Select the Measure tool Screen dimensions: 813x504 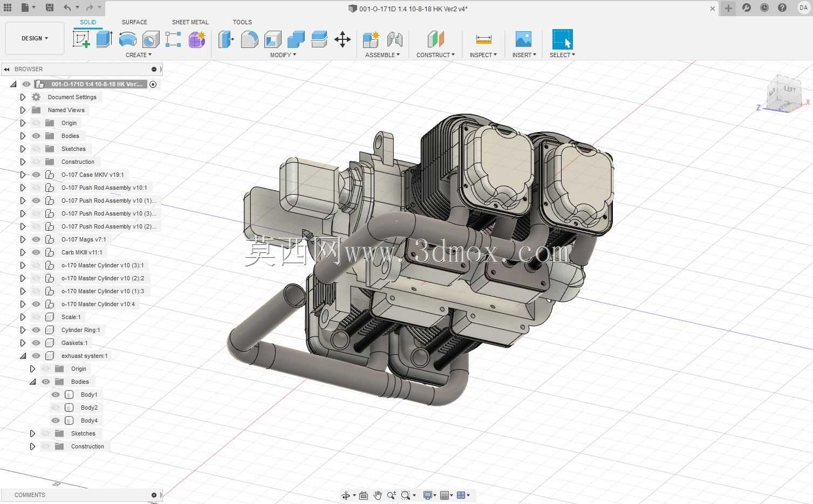(483, 39)
